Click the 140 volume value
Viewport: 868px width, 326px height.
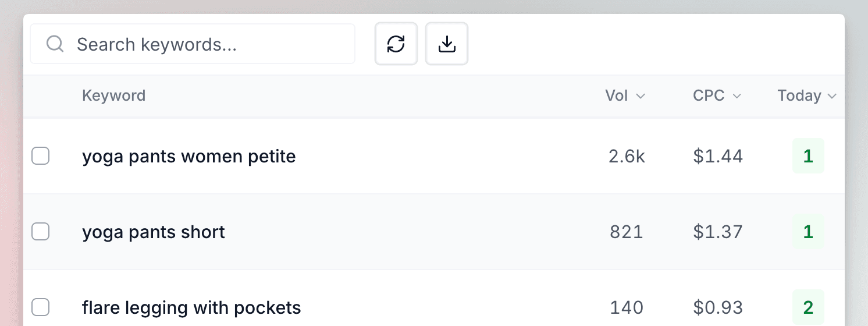coord(627,307)
